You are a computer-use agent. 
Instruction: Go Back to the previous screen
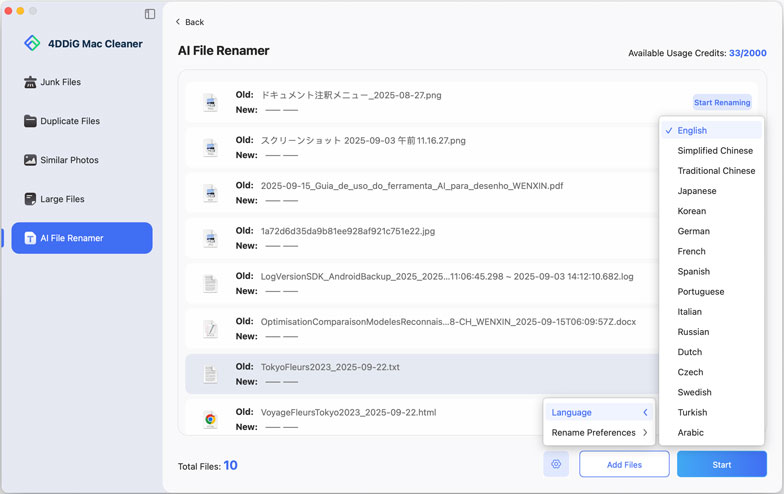190,22
